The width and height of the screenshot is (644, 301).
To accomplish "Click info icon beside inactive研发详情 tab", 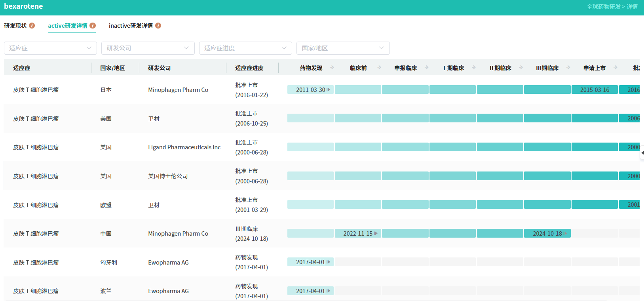I will pos(158,26).
